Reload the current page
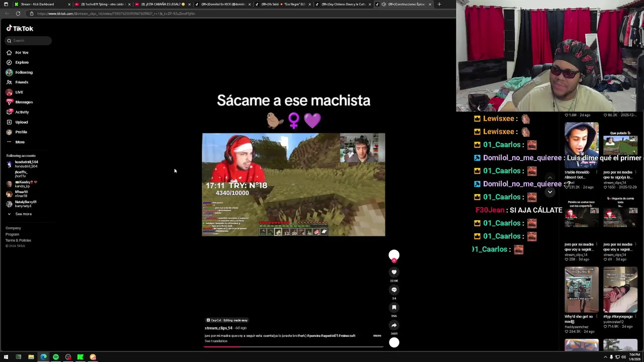The height and width of the screenshot is (362, 644). click(18, 14)
